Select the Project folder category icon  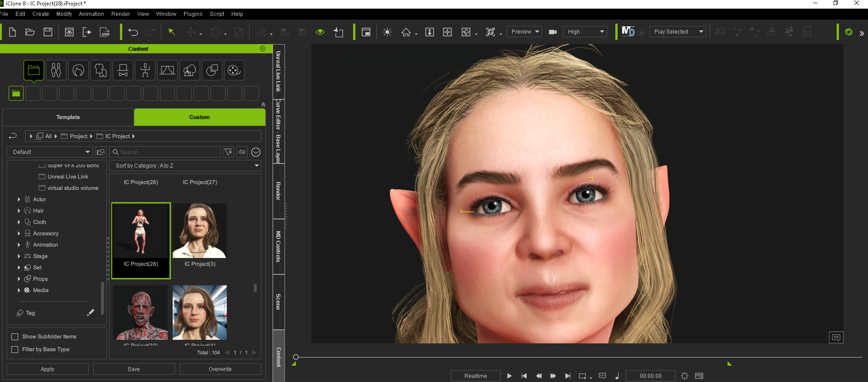click(x=34, y=70)
